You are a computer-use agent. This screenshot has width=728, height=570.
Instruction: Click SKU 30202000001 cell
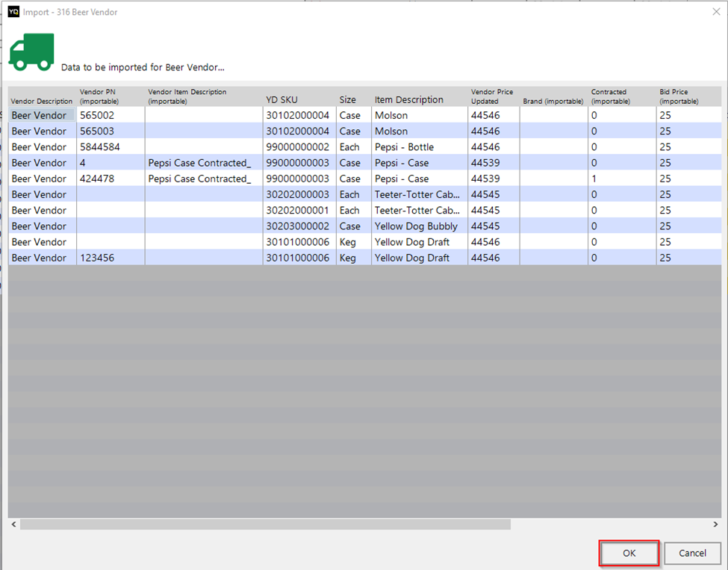299,210
